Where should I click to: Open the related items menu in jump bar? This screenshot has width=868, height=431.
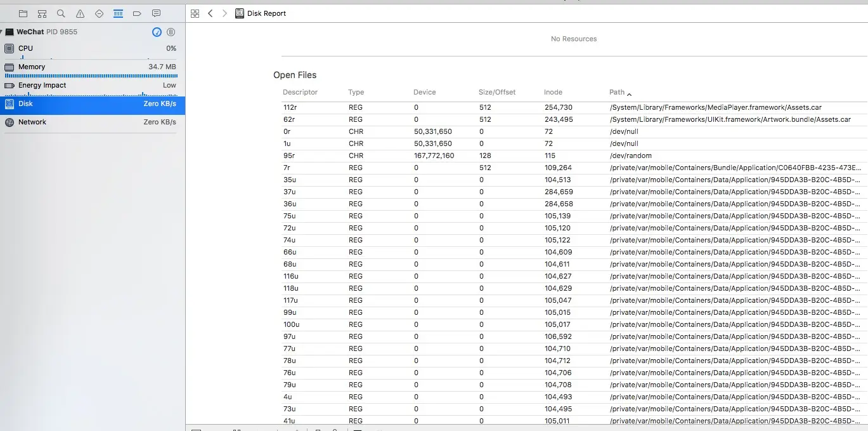(195, 13)
